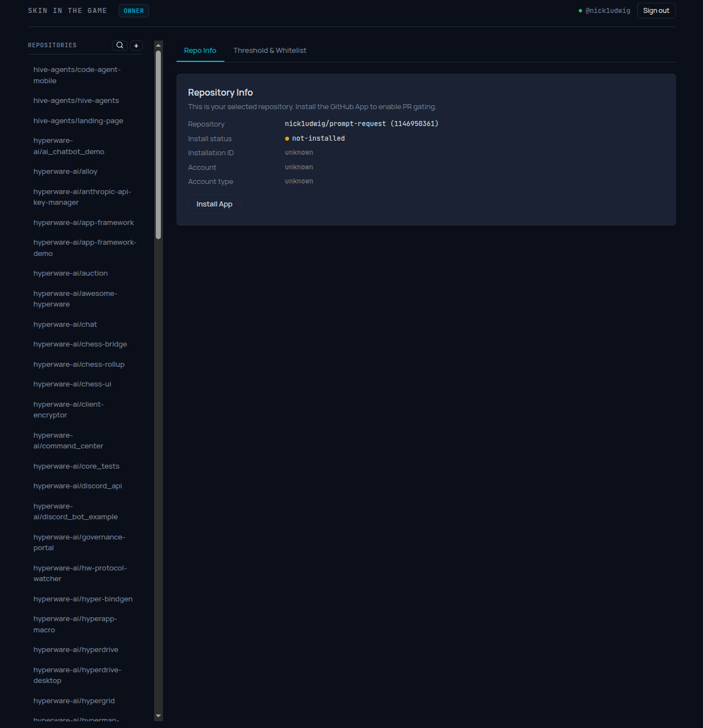The width and height of the screenshot is (703, 728).
Task: Sign out of the account
Action: pyautogui.click(x=656, y=11)
